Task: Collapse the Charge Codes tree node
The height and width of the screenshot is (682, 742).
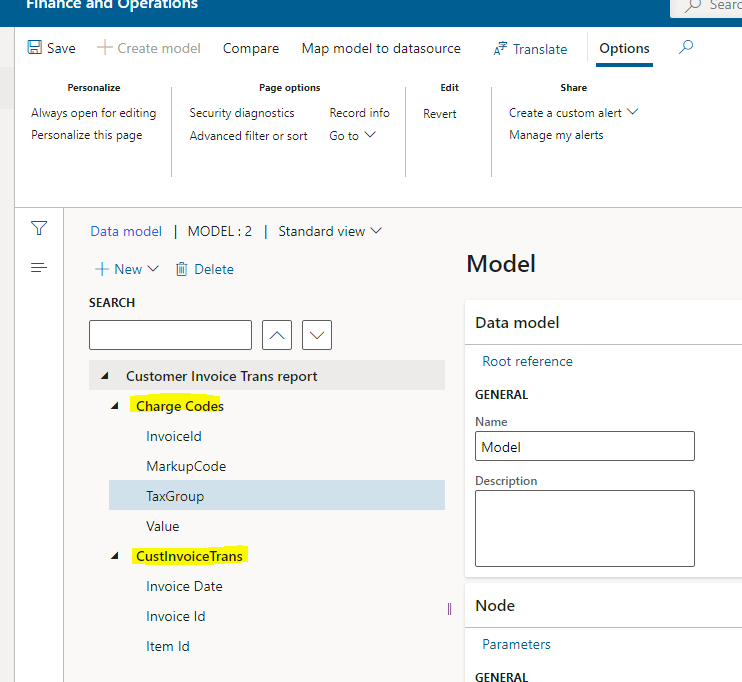Action: coord(116,407)
